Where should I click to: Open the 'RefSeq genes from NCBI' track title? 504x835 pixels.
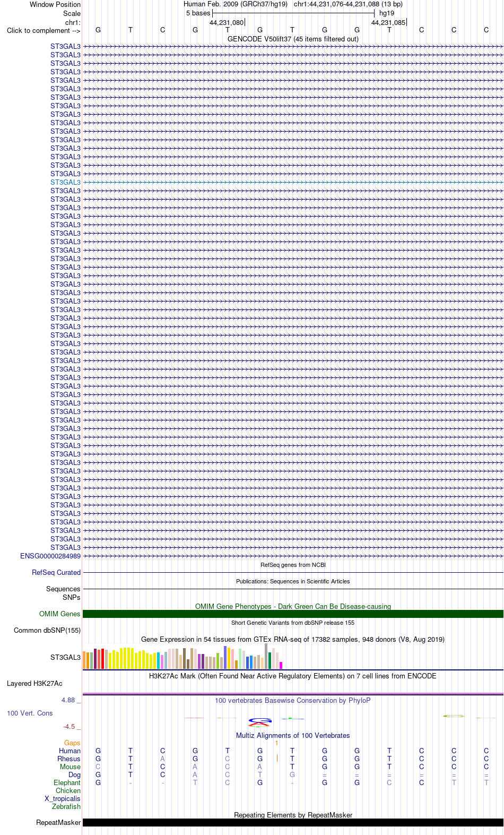tap(293, 565)
